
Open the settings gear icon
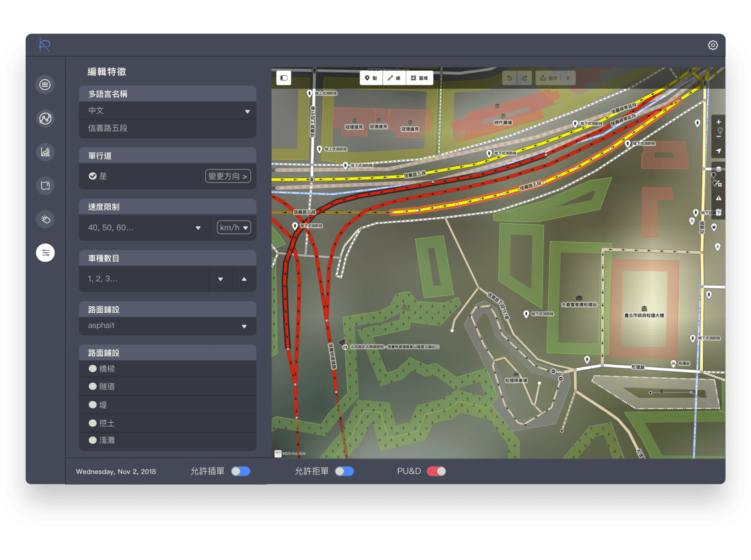pyautogui.click(x=712, y=45)
